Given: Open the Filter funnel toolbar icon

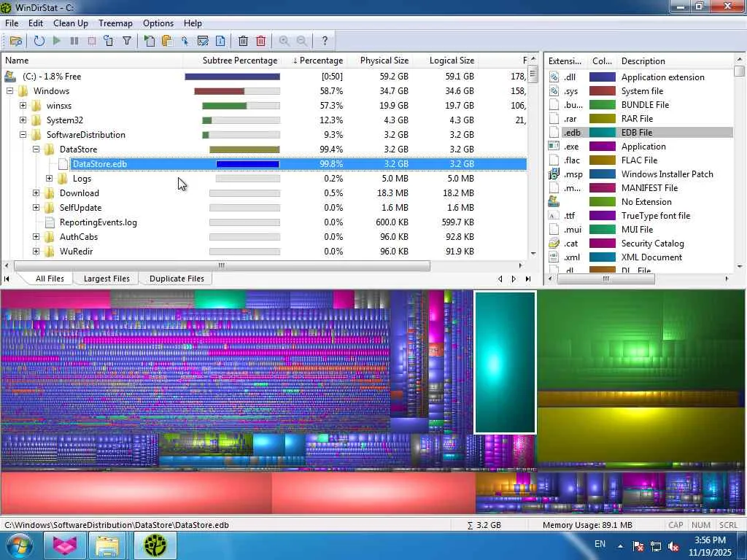Looking at the screenshot, I should [127, 41].
